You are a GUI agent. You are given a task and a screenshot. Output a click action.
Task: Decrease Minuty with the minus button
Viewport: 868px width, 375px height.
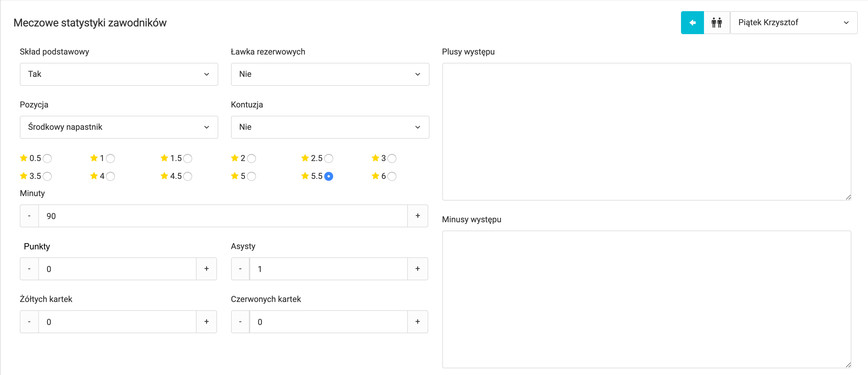29,216
